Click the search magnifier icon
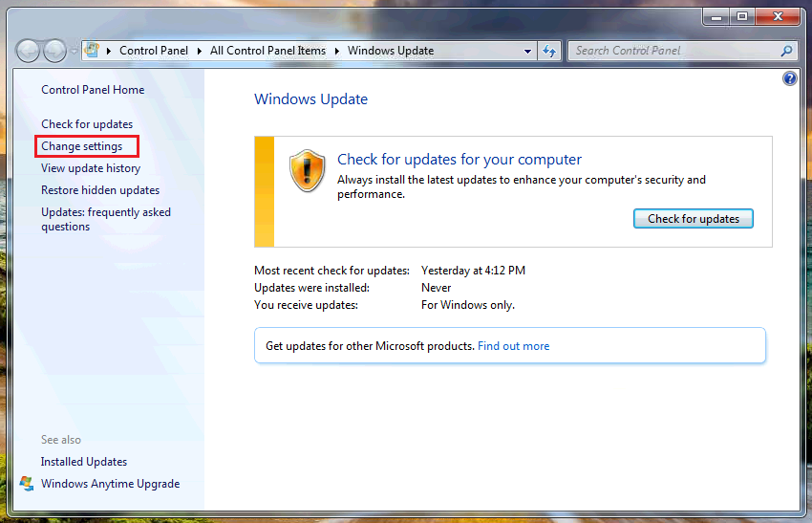 (786, 51)
